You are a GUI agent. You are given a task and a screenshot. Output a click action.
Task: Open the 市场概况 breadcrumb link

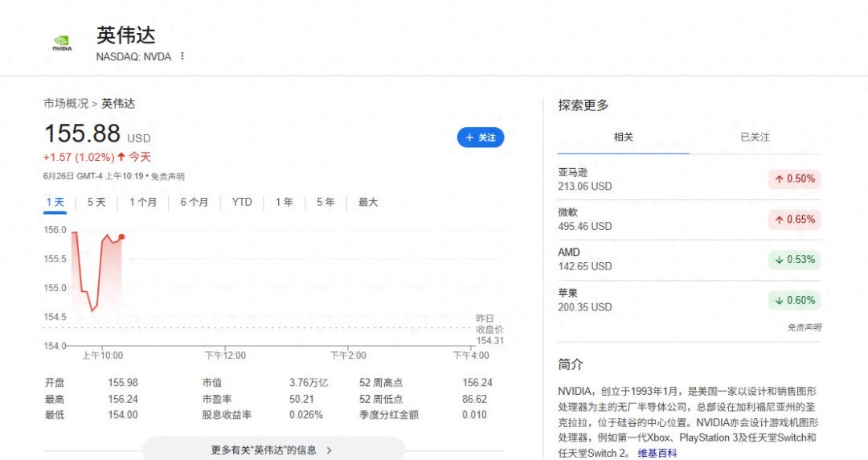coord(66,104)
